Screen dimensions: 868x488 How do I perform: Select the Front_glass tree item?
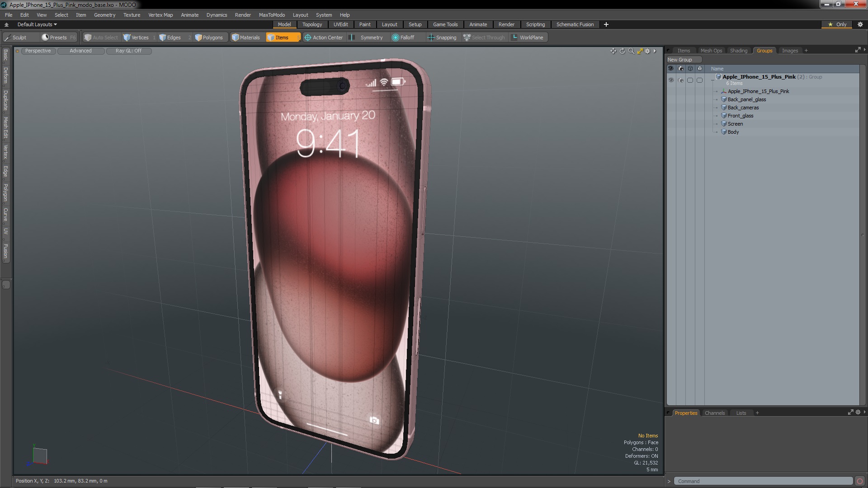tap(740, 116)
